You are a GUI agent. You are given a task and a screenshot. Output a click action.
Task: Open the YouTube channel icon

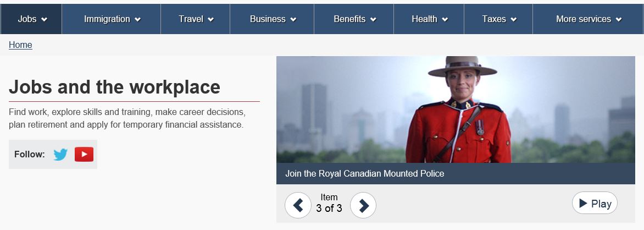click(84, 155)
